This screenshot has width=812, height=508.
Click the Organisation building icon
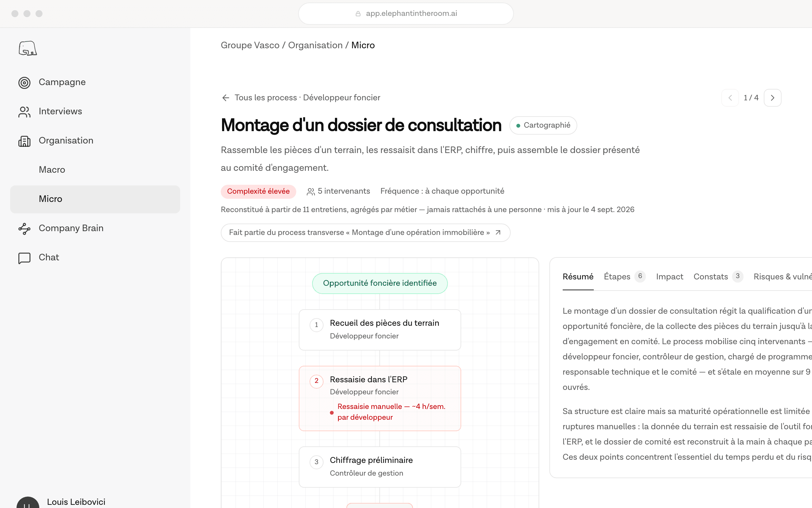coord(24,141)
